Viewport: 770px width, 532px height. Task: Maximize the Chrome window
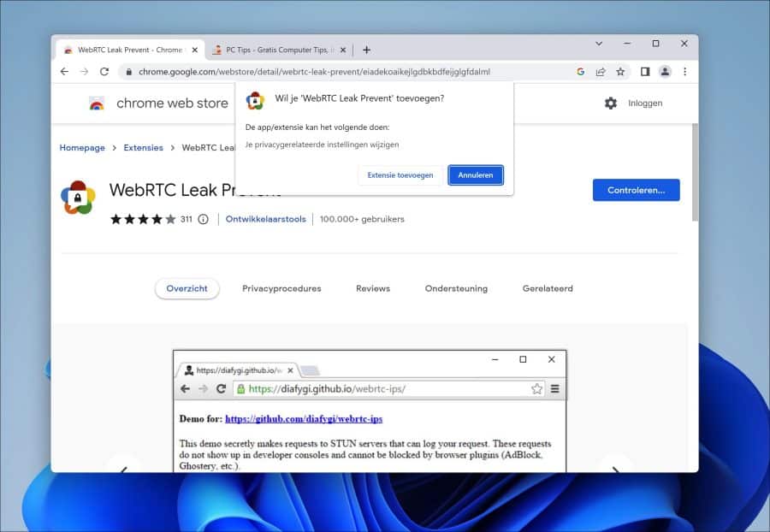[655, 44]
